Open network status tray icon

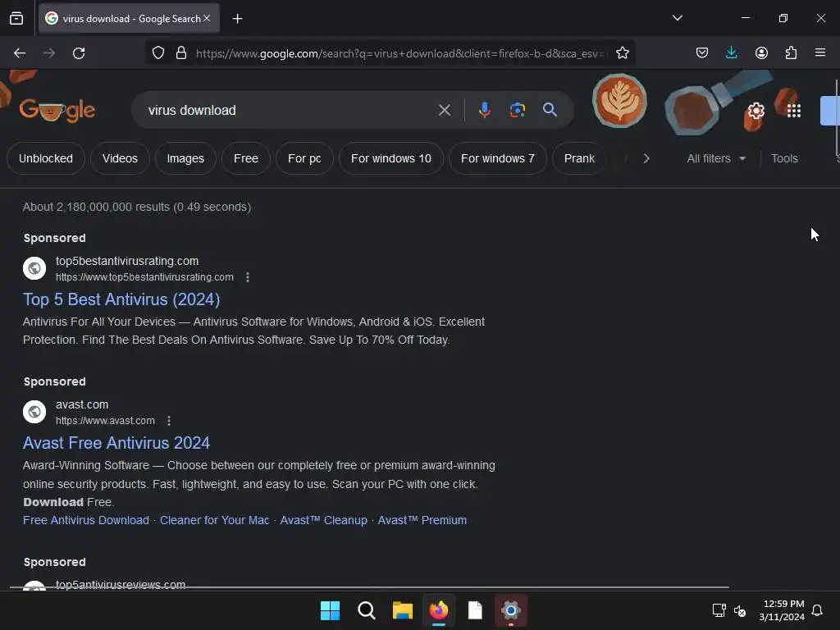coord(719,610)
